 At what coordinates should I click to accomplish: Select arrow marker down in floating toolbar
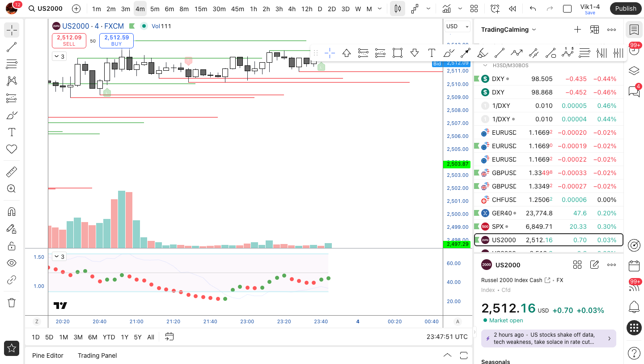pos(415,53)
